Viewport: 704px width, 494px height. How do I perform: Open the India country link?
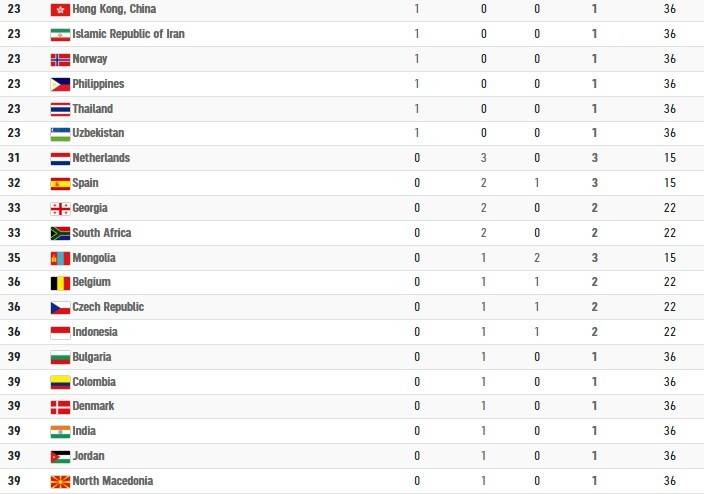coord(84,431)
